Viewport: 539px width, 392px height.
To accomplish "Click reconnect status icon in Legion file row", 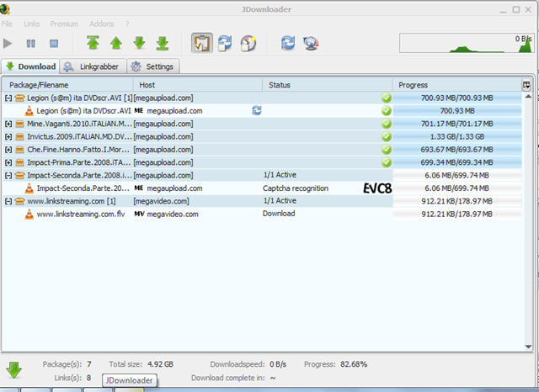I will click(257, 110).
